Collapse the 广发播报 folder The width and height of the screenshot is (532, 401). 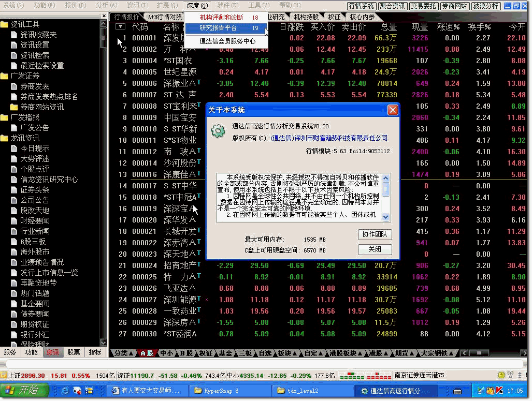pyautogui.click(x=5, y=117)
